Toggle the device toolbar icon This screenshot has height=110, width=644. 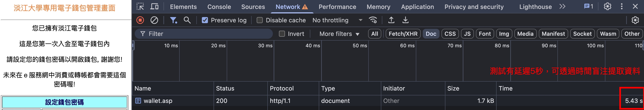[154, 6]
